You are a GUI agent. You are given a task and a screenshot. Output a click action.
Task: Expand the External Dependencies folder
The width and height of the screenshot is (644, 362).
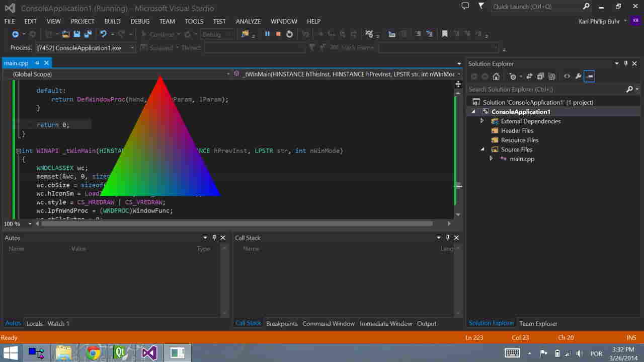(x=482, y=121)
